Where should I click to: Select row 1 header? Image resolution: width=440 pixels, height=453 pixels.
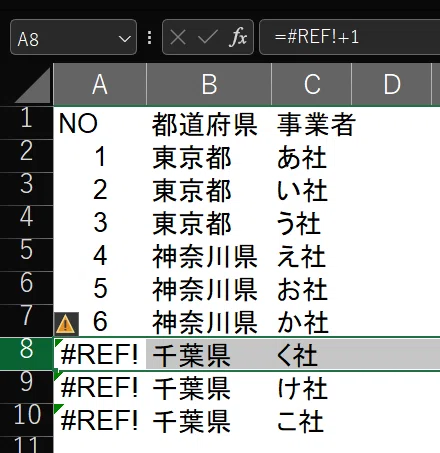[26, 122]
